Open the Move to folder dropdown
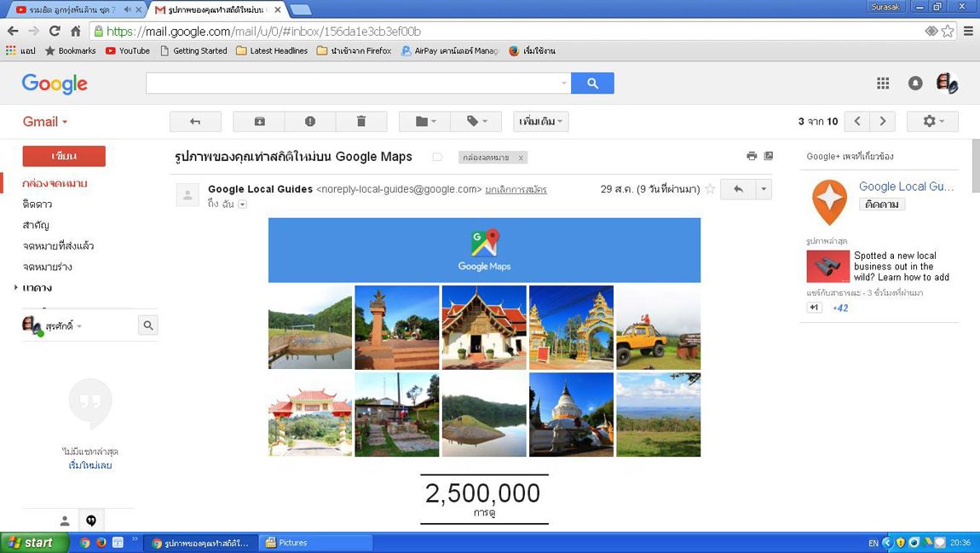Screen dimensions: 980x553 (x=425, y=122)
